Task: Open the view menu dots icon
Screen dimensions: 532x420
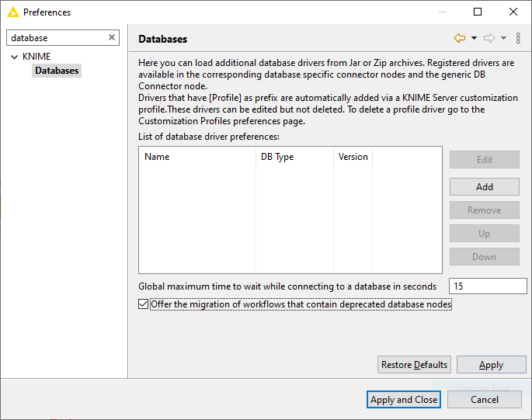Action: click(518, 38)
